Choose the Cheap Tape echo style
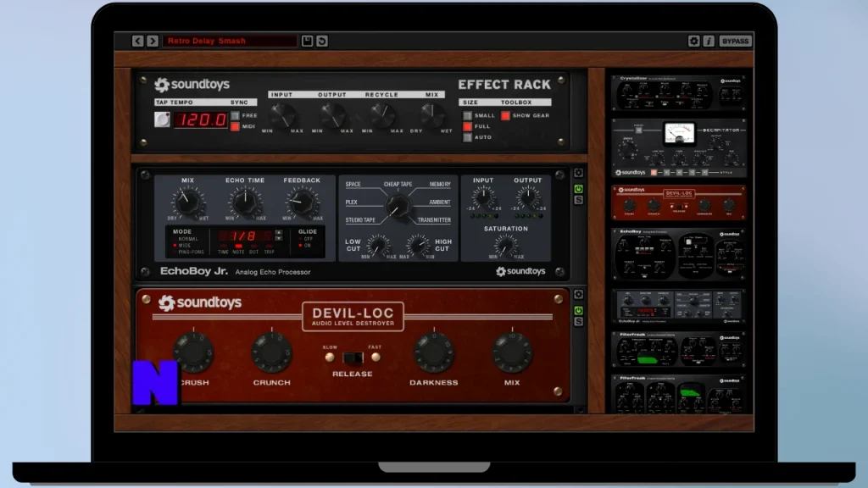Viewport: 868px width, 488px height. tap(398, 184)
